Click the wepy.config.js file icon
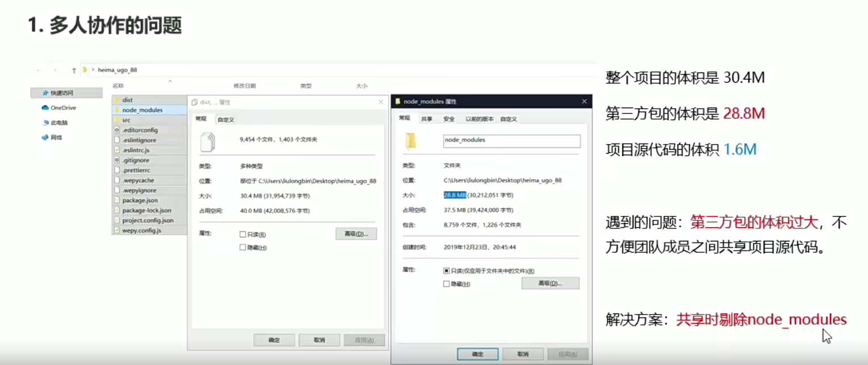Viewport: 868px width, 365px height. 117,231
